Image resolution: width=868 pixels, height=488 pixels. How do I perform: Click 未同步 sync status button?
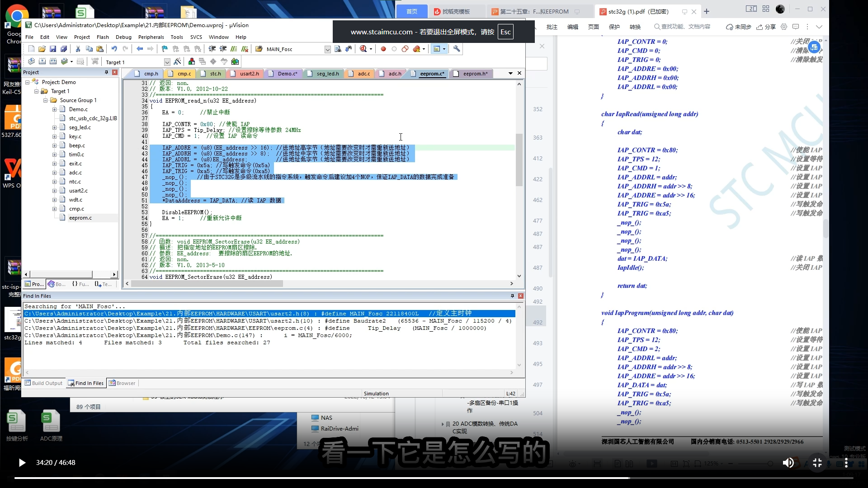(738, 27)
